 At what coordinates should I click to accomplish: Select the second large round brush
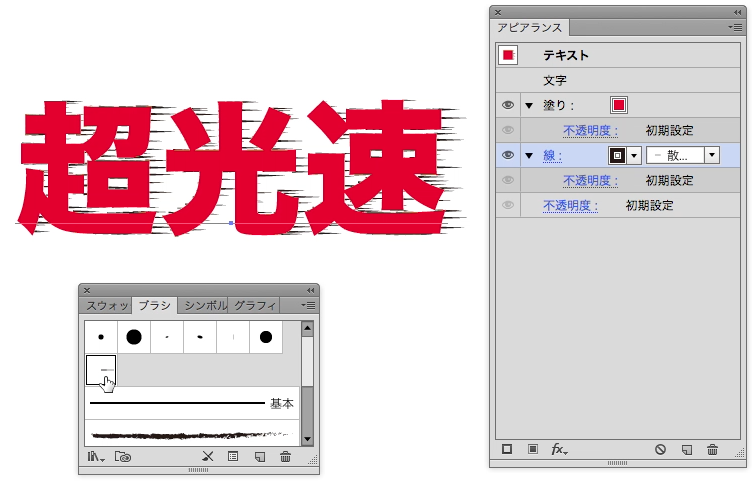134,337
